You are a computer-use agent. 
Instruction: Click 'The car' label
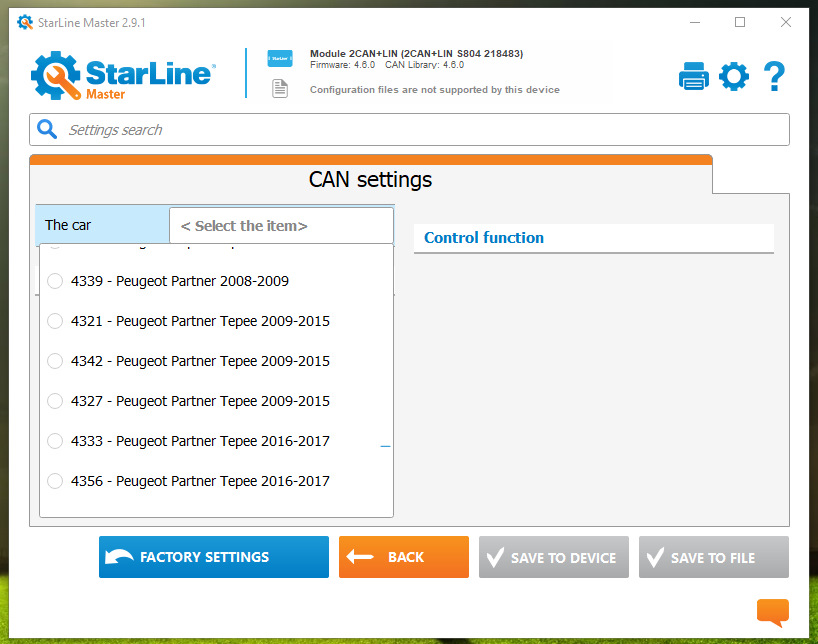coord(68,225)
